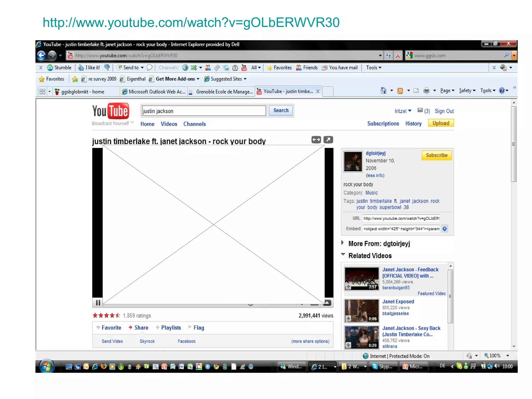Click the Skype taskbar button
Viewport: 532px width, 399px height.
coord(383,367)
